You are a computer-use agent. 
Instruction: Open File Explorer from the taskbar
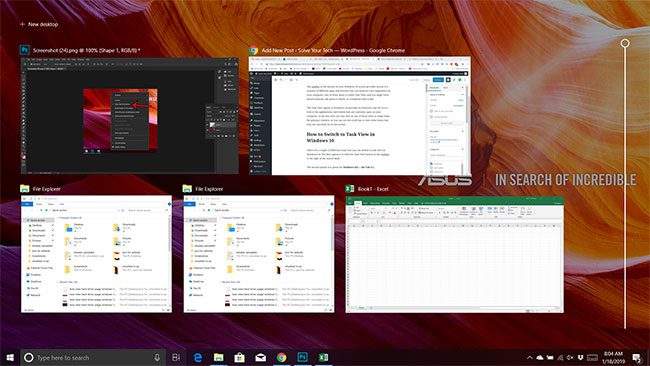pyautogui.click(x=218, y=357)
